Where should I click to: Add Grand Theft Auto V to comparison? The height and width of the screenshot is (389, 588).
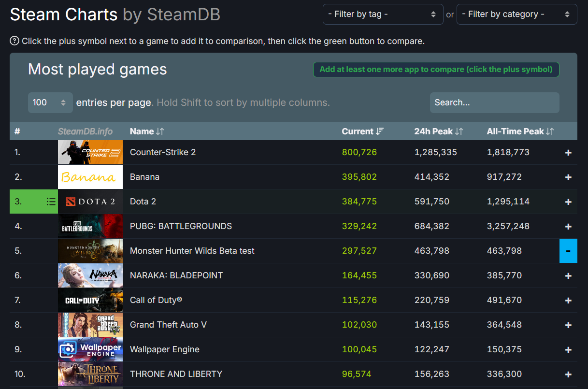[568, 324]
